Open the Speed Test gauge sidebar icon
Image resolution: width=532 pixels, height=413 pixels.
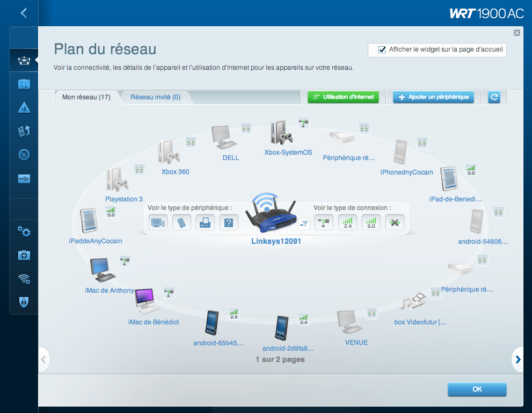click(x=24, y=155)
